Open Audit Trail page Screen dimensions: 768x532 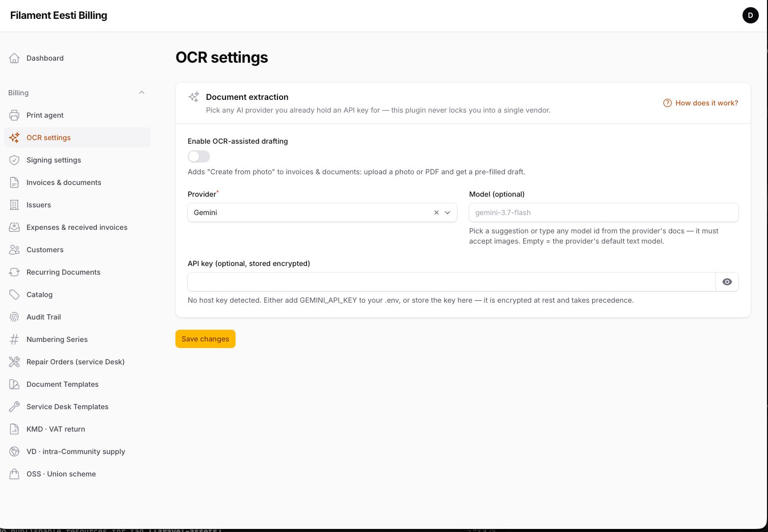point(78,317)
